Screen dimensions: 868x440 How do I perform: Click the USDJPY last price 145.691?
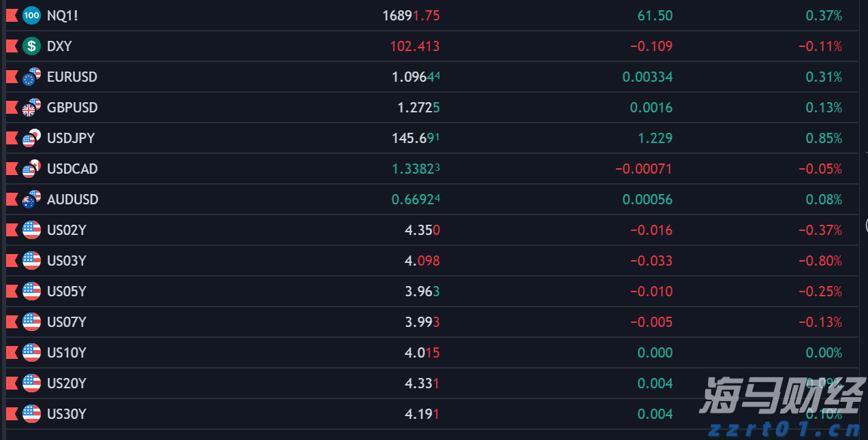point(416,138)
